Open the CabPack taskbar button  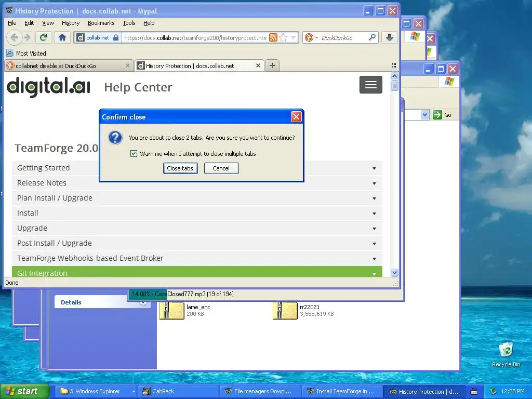179,391
